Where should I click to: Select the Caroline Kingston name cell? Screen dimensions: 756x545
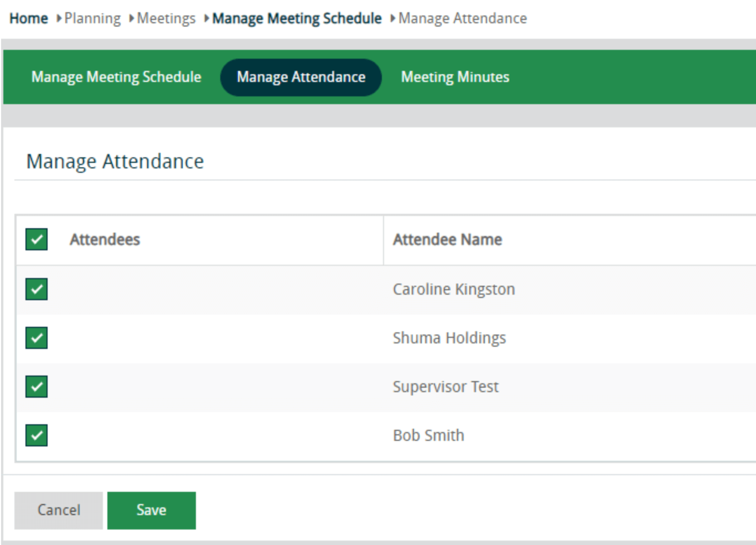click(454, 289)
